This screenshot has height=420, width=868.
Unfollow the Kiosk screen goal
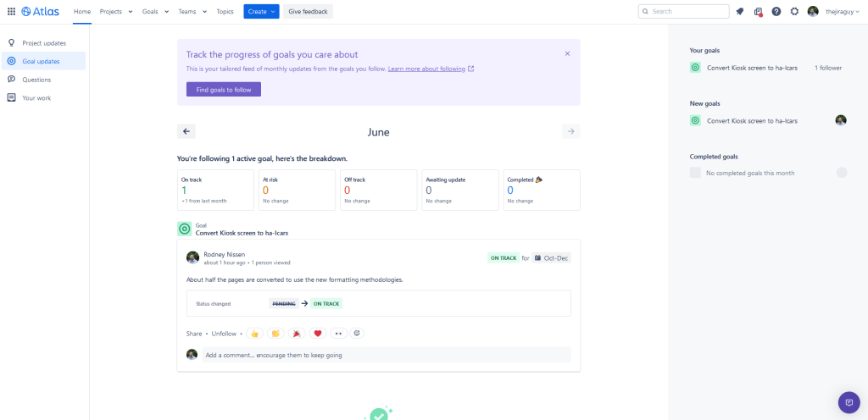click(224, 334)
